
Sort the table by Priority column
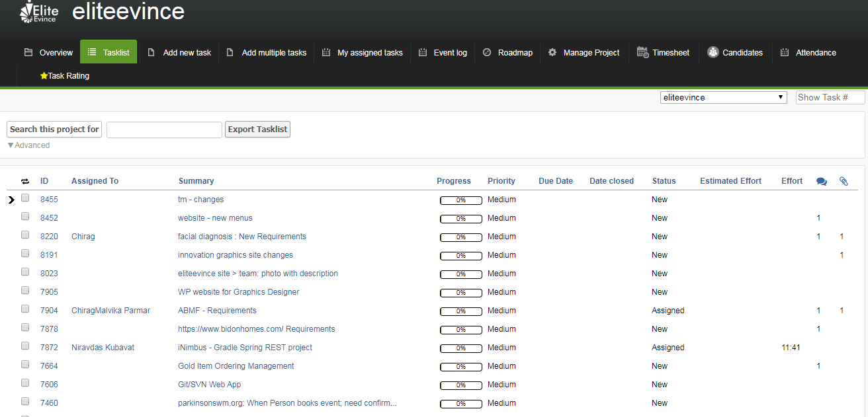(x=501, y=181)
